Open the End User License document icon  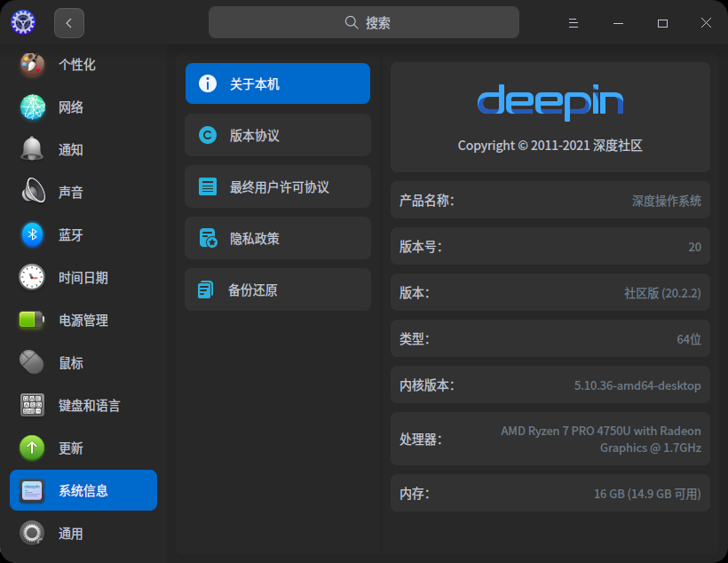click(x=208, y=186)
